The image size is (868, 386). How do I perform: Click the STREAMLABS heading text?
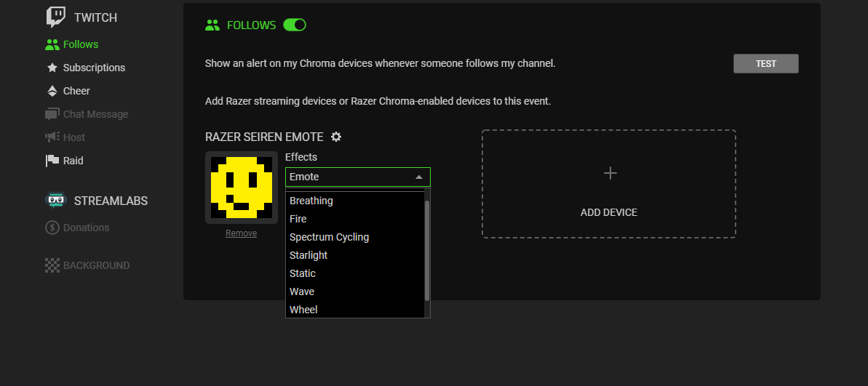point(111,201)
